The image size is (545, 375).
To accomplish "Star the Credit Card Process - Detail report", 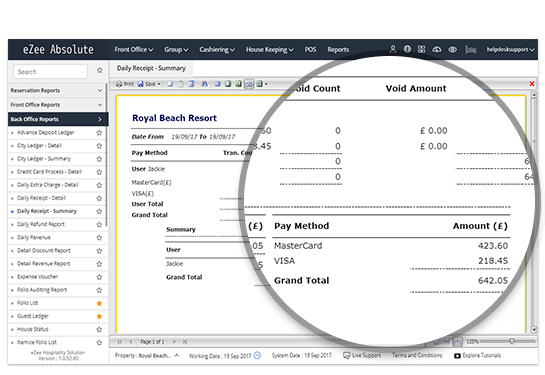I will tap(99, 172).
